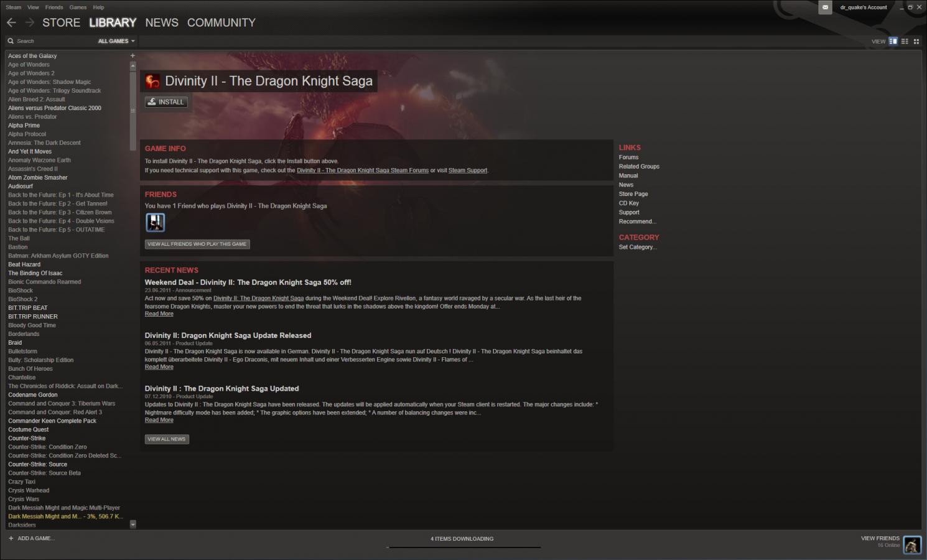The image size is (927, 560).
Task: Click the View All News button
Action: 167,439
